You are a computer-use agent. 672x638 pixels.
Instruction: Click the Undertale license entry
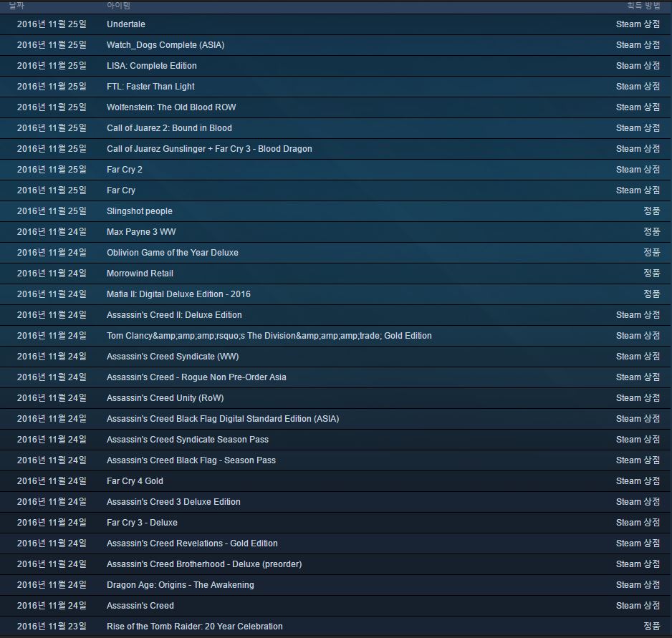126,24
